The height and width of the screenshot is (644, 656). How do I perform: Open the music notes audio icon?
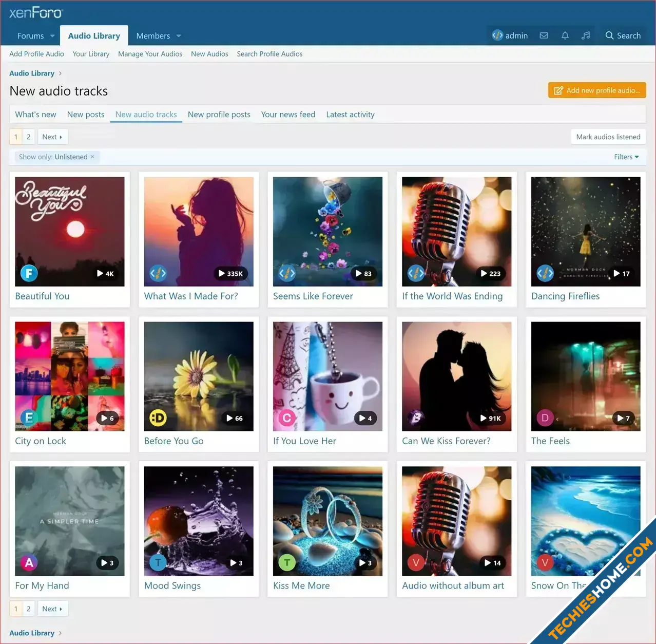(x=586, y=35)
